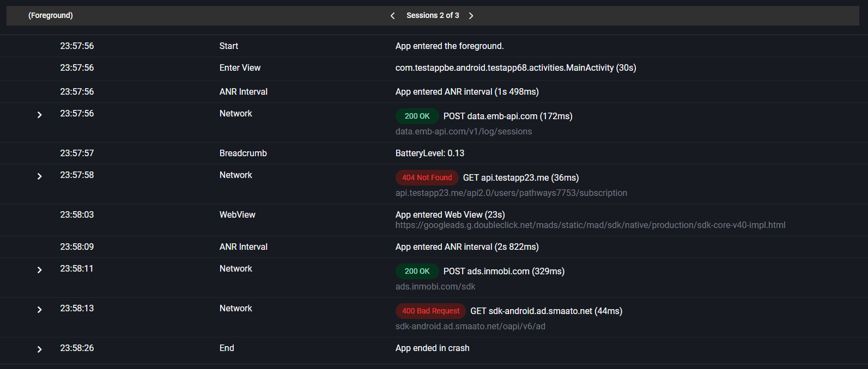Select the MainActivity (30s) Enter View description
Screen dimensions: 868x369
coord(516,68)
